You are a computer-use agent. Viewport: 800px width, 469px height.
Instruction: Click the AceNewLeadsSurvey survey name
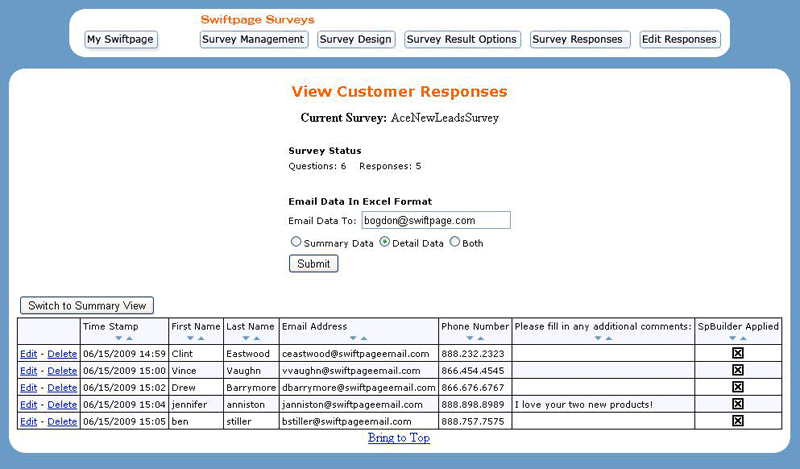[444, 118]
